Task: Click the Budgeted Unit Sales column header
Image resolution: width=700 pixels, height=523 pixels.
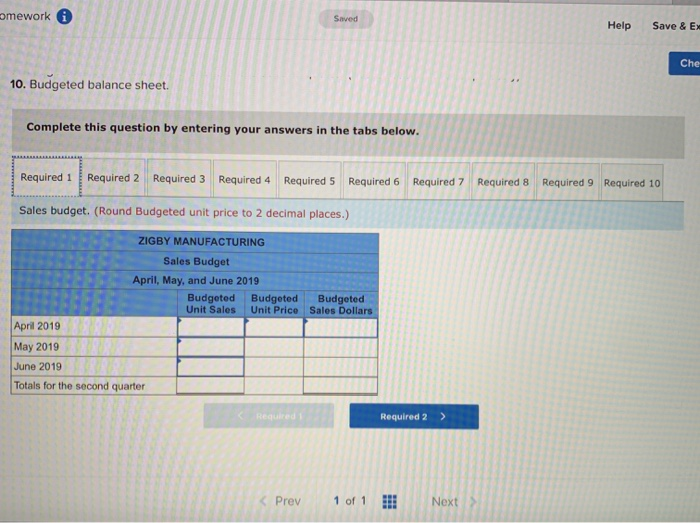Action: tap(211, 303)
